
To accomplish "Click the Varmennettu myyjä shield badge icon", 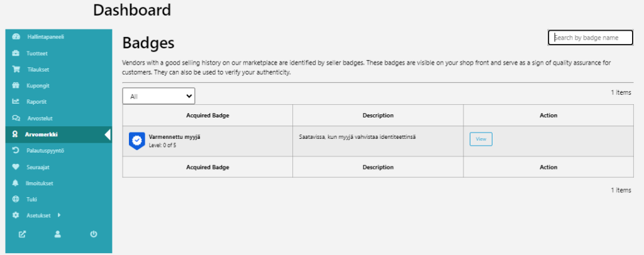I will click(x=136, y=141).
